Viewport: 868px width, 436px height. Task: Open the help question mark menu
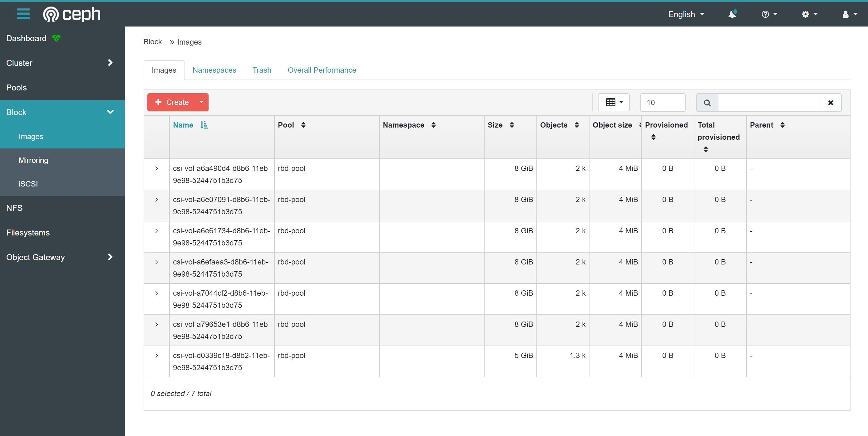(769, 14)
